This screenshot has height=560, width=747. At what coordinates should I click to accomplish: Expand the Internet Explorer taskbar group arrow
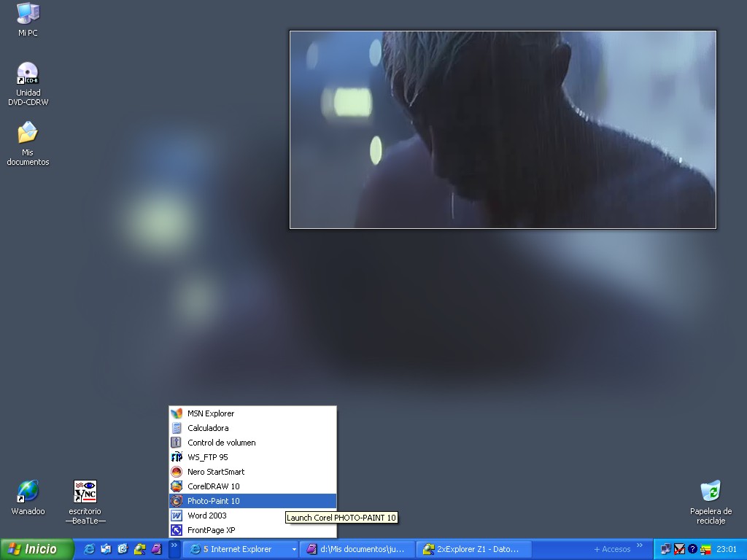[294, 549]
